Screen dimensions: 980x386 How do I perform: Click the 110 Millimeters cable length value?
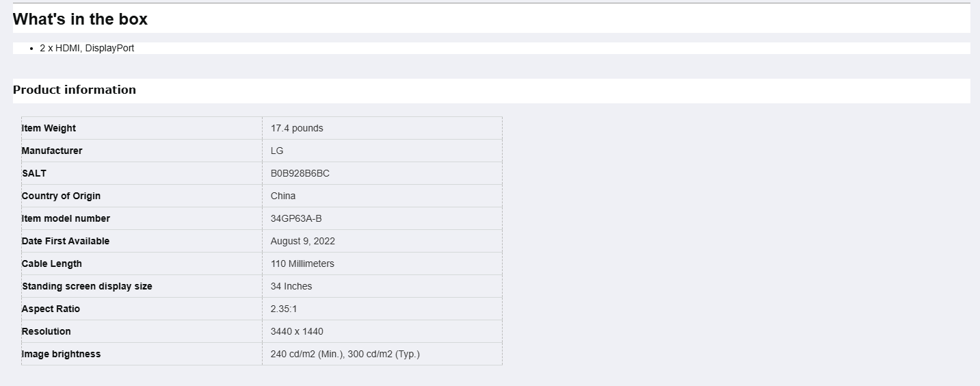[302, 263]
